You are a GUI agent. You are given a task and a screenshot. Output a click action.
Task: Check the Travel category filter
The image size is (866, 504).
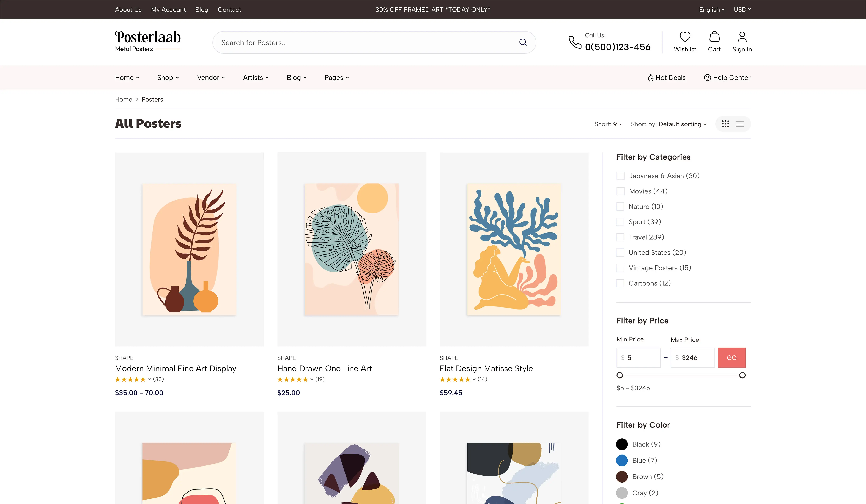(620, 237)
